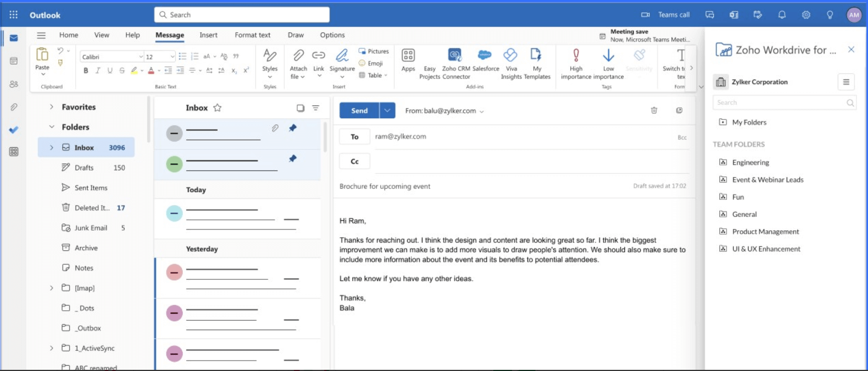
Task: Launch the Salesforce add-in
Action: coord(485,60)
